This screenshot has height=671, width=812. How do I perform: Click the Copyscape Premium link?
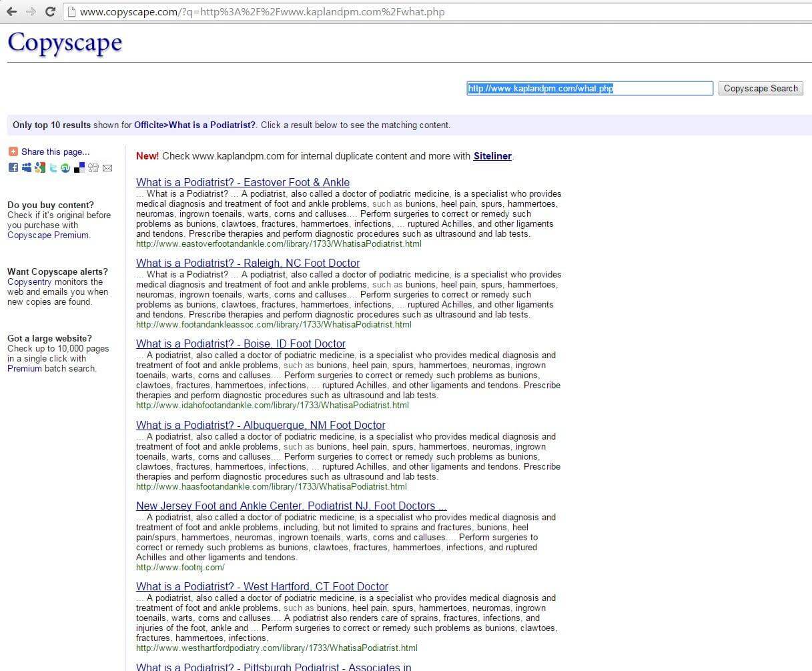[48, 235]
